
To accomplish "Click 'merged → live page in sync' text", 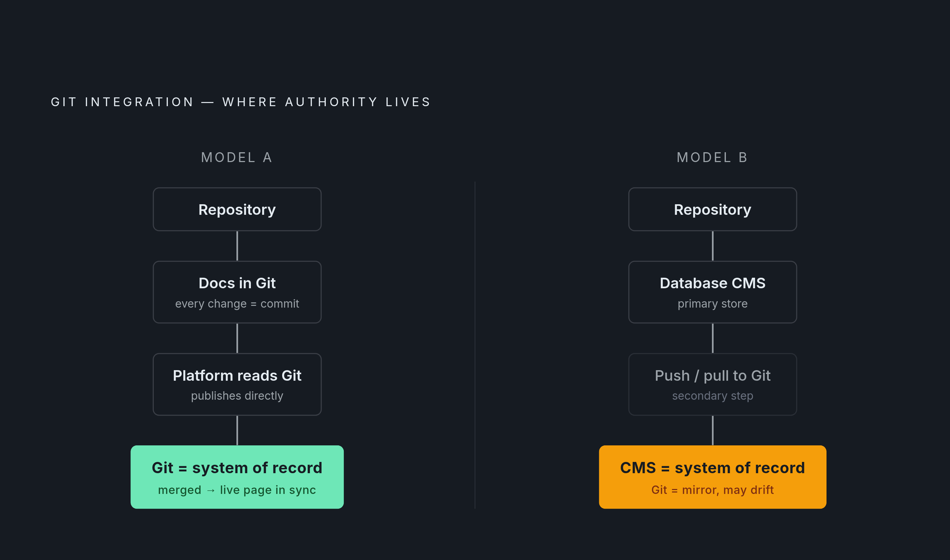I will (x=237, y=490).
